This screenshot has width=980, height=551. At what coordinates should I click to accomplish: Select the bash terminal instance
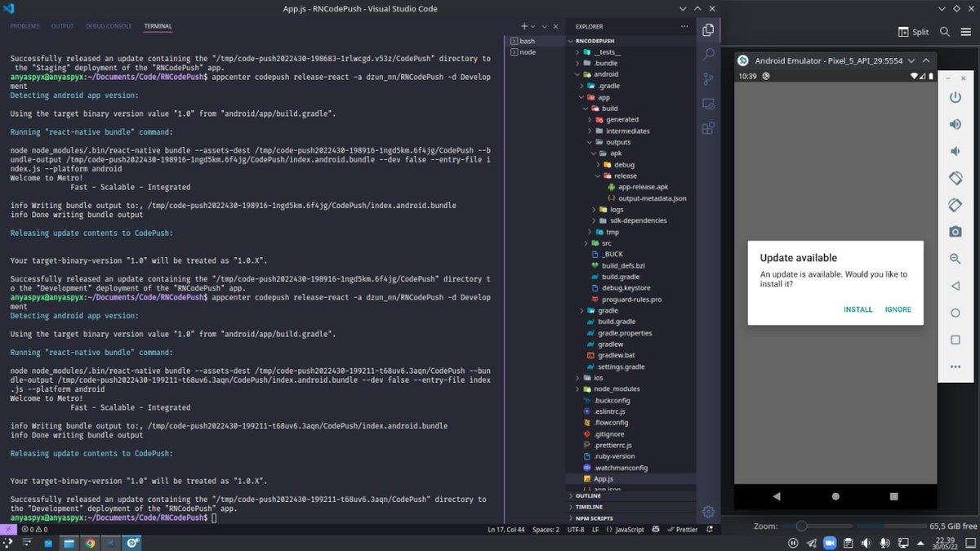tap(535, 41)
